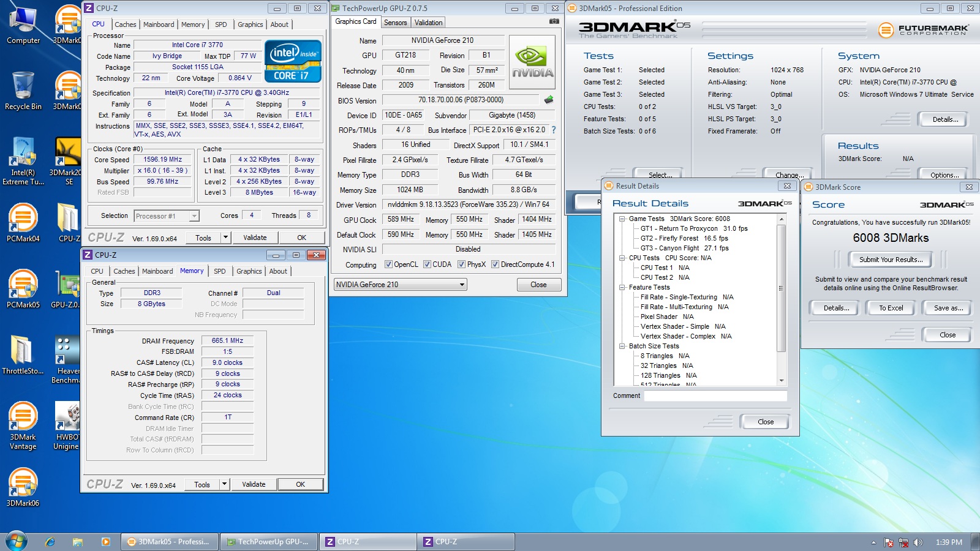Click Details button in 3DMark Score dialog

pos(835,308)
